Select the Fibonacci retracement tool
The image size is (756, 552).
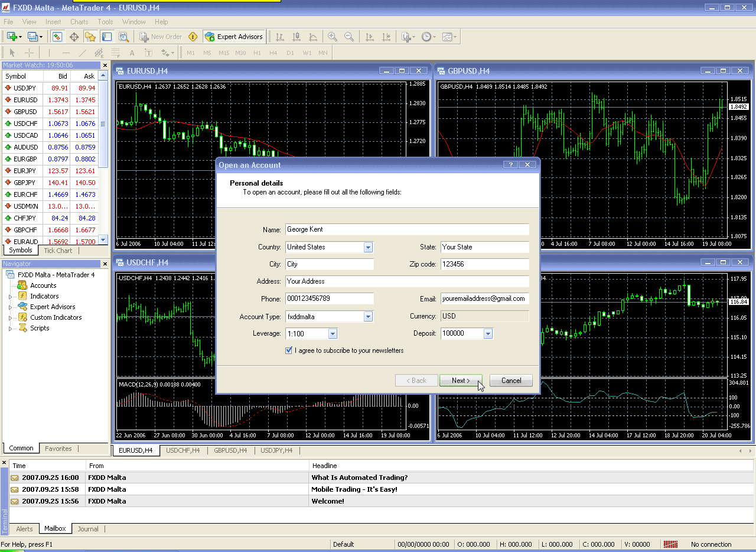[116, 53]
